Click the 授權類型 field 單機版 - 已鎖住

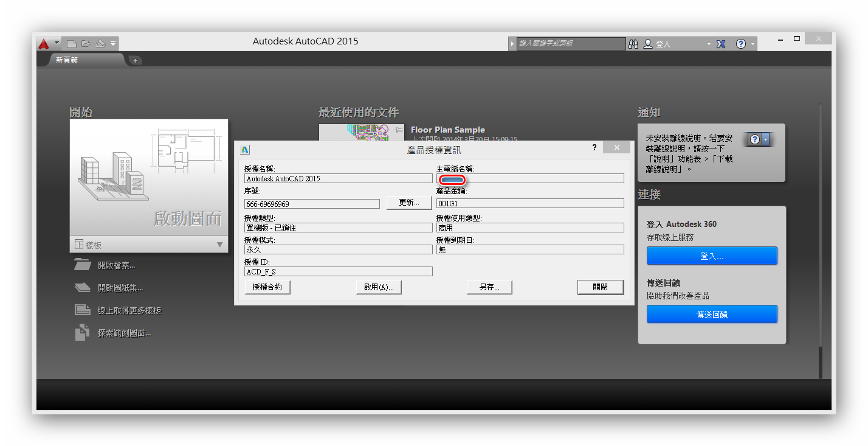339,228
